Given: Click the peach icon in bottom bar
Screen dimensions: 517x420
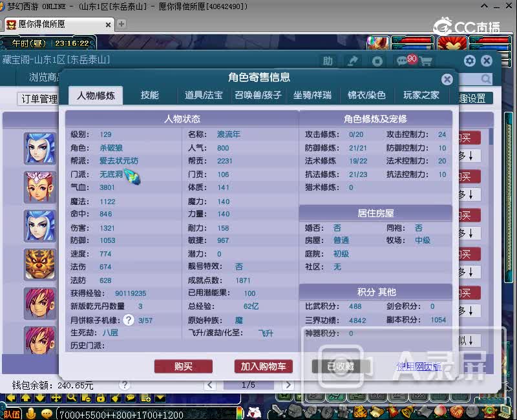Looking at the screenshot, I should pos(440,411).
